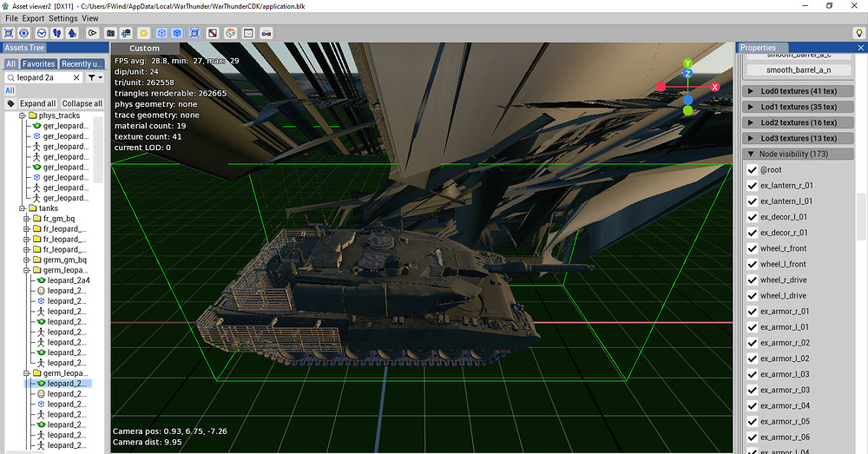Switch to the Favorites tab

[39, 64]
